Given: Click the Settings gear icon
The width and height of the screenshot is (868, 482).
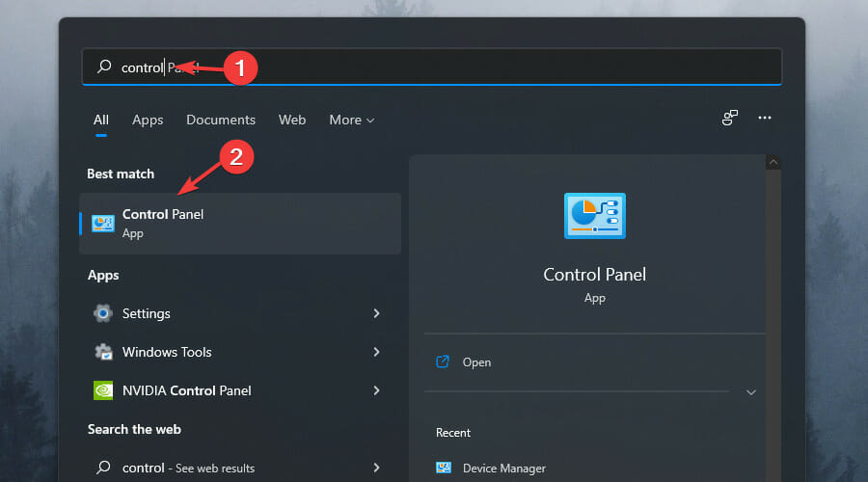Looking at the screenshot, I should pyautogui.click(x=103, y=313).
